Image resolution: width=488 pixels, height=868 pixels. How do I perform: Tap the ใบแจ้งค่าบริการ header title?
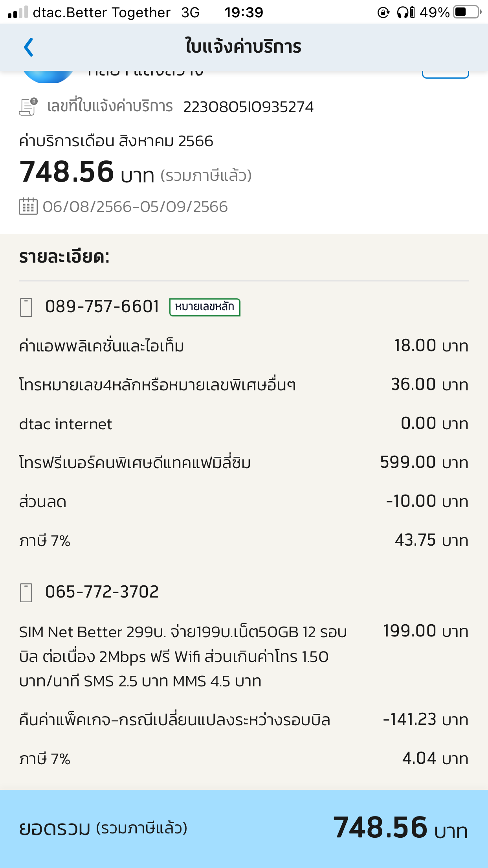(x=244, y=46)
